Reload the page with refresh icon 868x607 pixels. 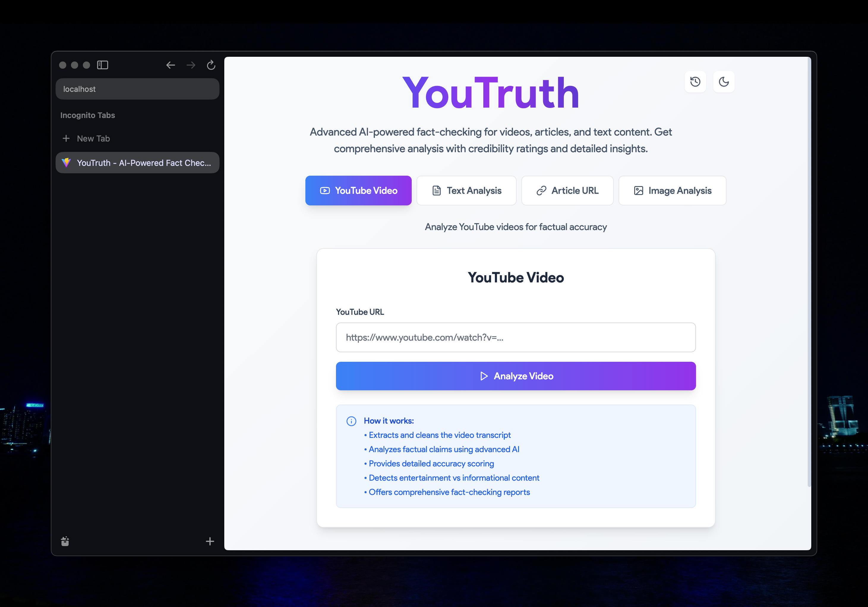click(x=211, y=65)
